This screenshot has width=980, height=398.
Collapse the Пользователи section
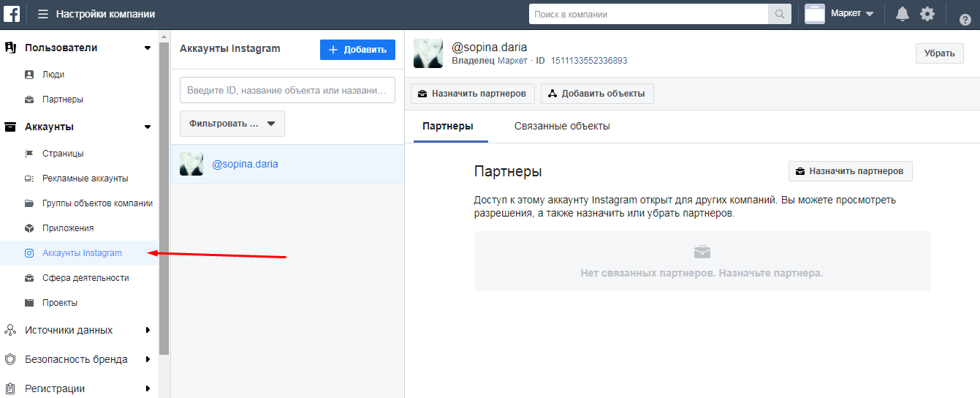(x=147, y=48)
